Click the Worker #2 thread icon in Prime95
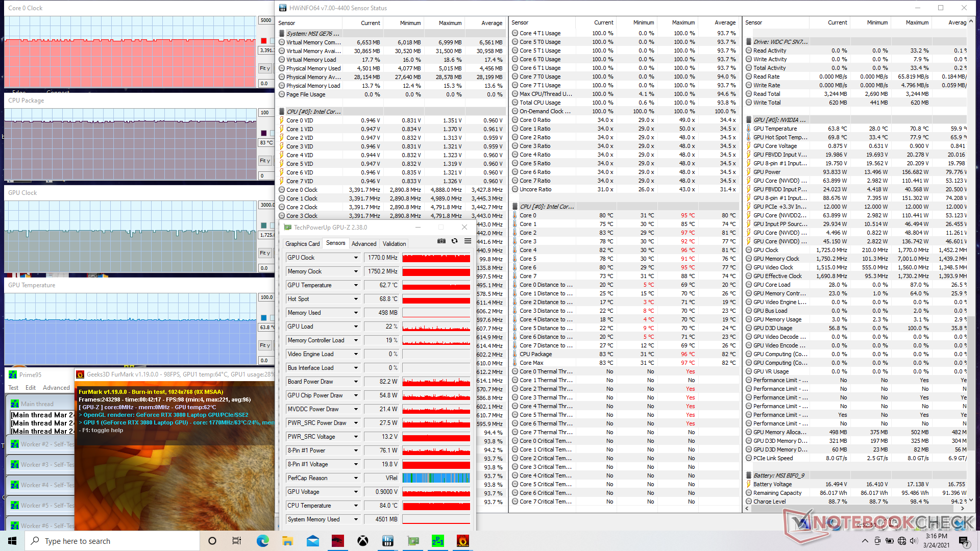980x551 pixels. pyautogui.click(x=15, y=444)
